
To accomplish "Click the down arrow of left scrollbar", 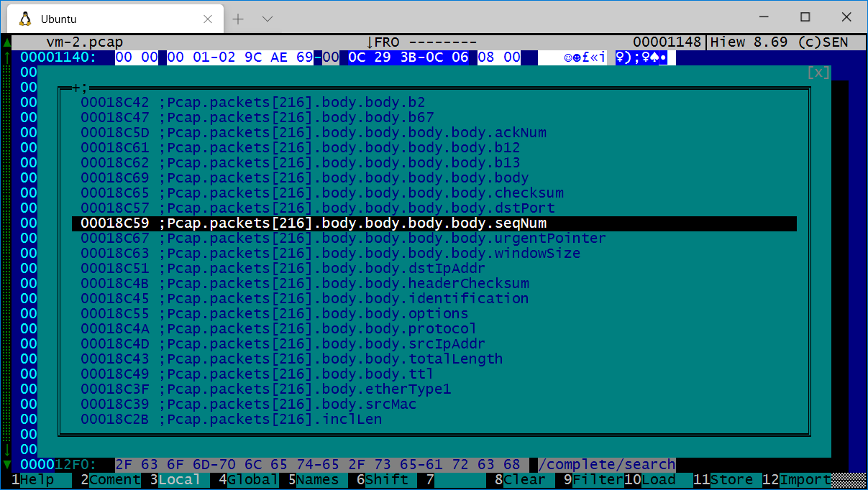I will (6, 464).
